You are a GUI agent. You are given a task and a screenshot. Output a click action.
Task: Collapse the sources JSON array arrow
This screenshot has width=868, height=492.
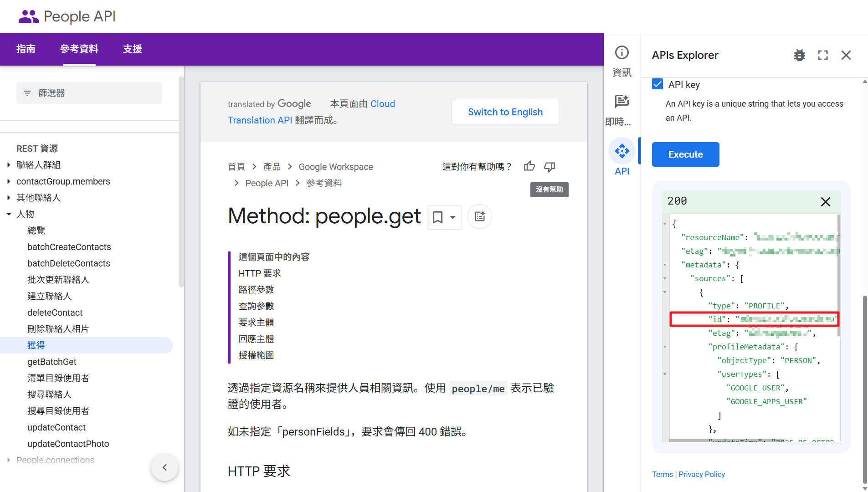coord(665,278)
